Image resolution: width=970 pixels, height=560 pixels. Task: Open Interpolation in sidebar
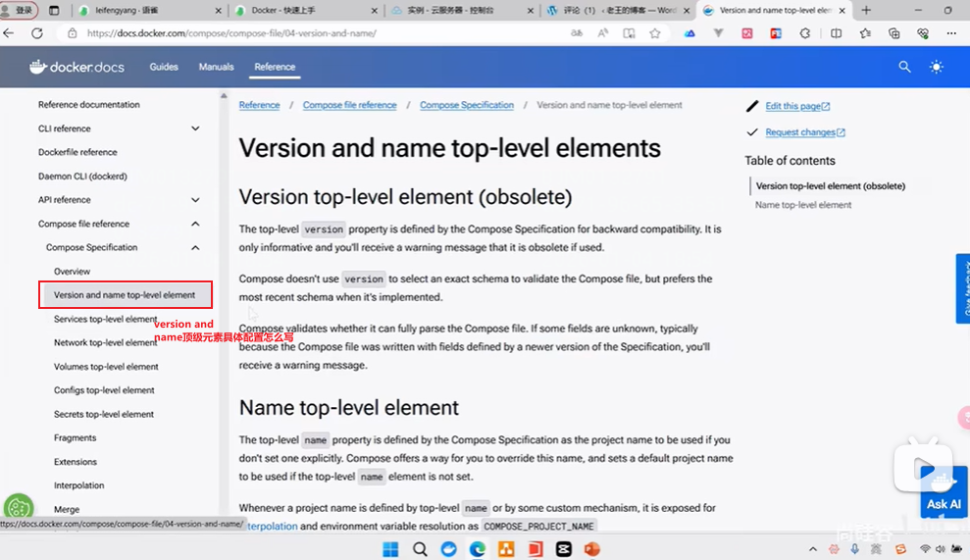[x=78, y=485]
